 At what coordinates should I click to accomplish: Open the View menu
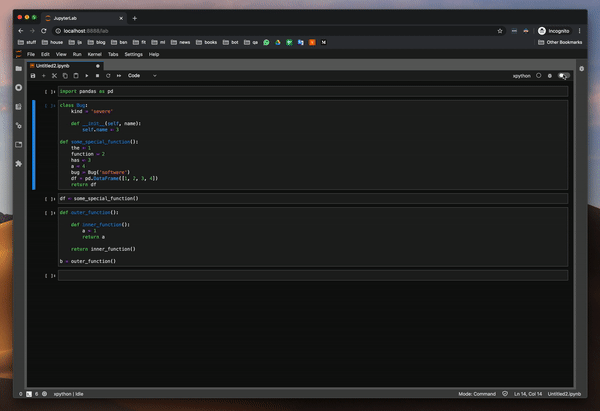(x=61, y=54)
